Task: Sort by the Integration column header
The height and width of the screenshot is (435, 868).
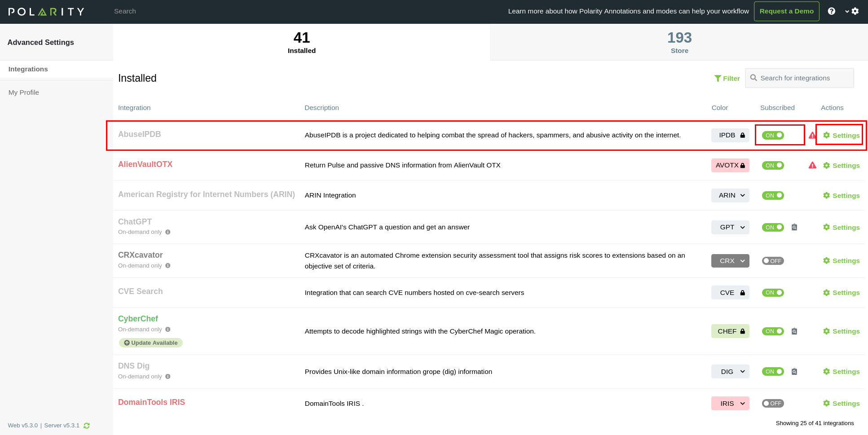Action: tap(134, 108)
